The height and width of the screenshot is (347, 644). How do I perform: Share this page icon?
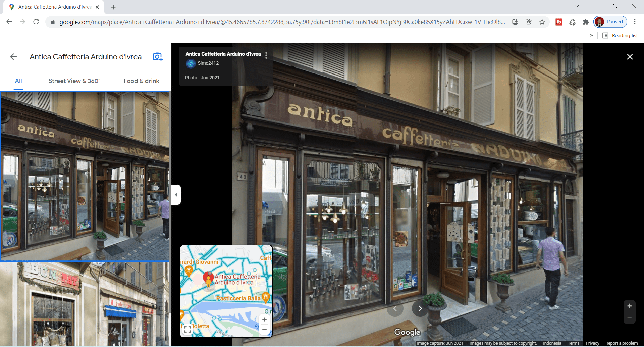(529, 22)
